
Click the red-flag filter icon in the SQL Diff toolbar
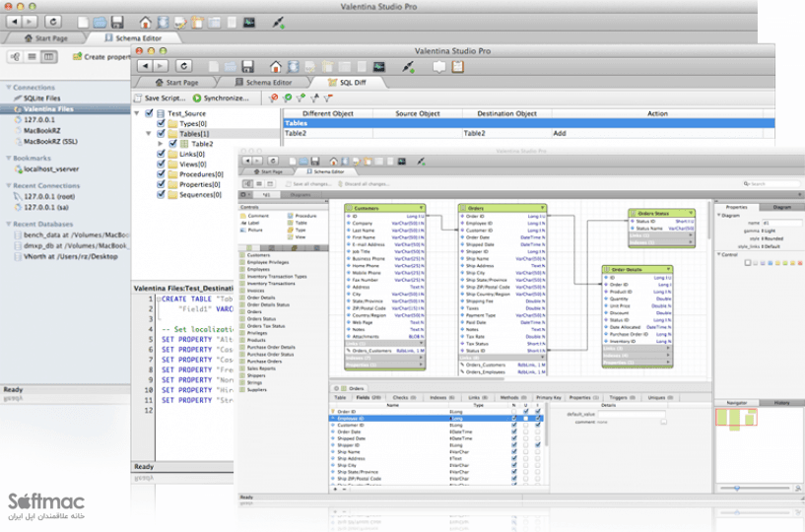328,98
